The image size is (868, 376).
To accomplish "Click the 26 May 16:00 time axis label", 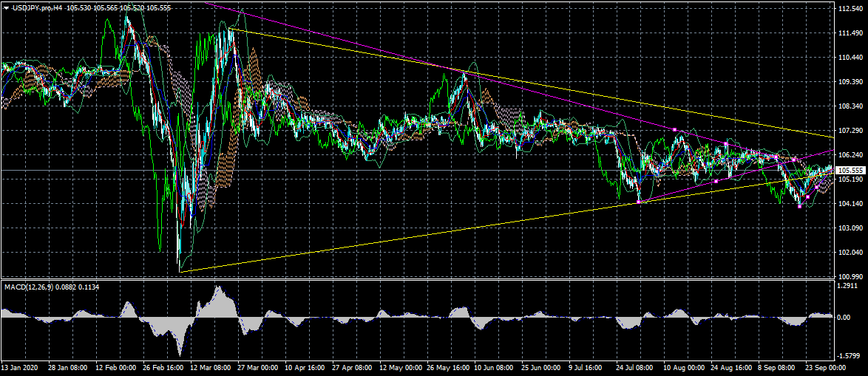I will (447, 366).
